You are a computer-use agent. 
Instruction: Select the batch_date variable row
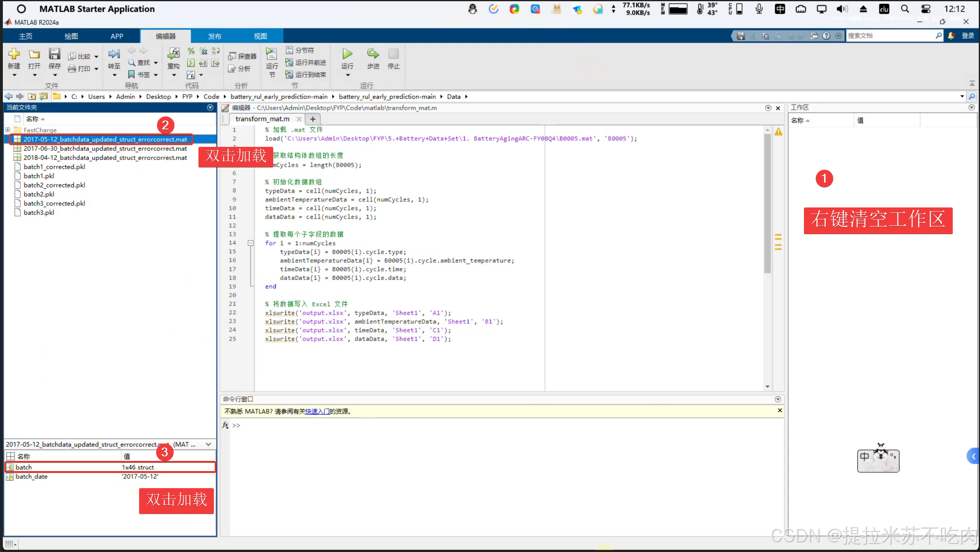pos(110,476)
